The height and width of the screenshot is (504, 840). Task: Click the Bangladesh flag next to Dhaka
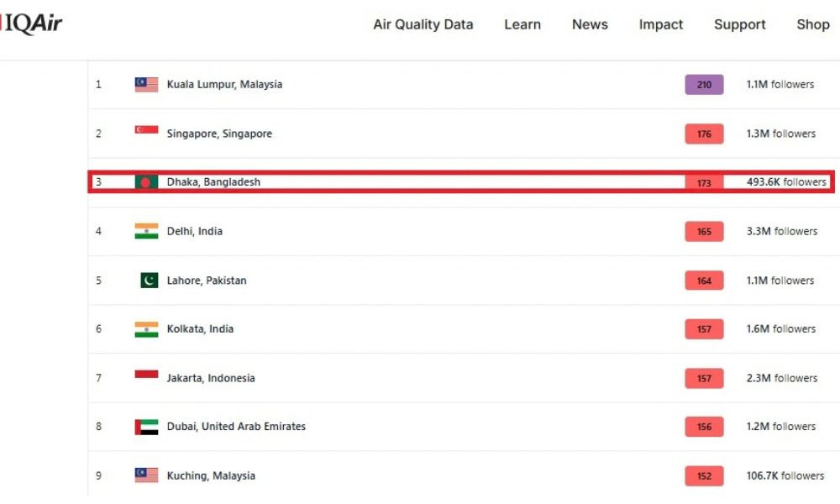pos(146,182)
